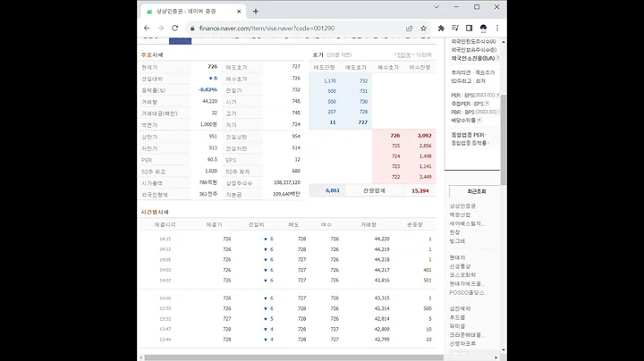The height and width of the screenshot is (361, 644).
Task: Click help icon beside 배당수익률
Action: click(479, 121)
